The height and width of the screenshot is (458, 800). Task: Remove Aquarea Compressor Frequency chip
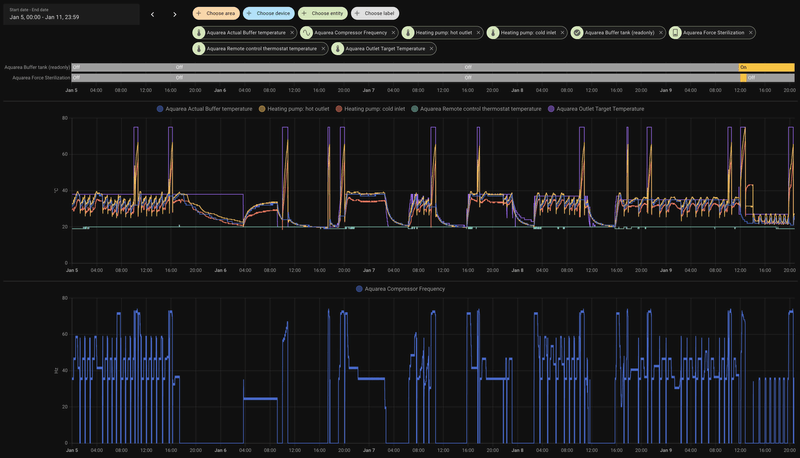point(393,33)
